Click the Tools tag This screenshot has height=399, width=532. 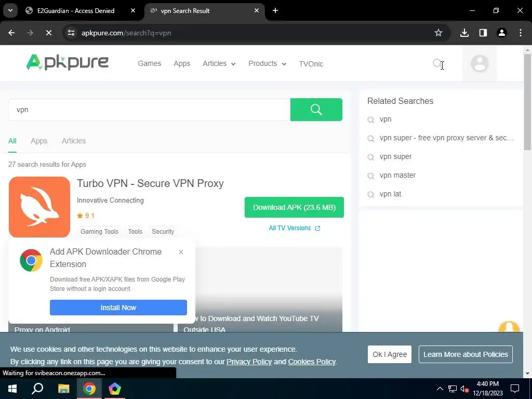point(135,231)
